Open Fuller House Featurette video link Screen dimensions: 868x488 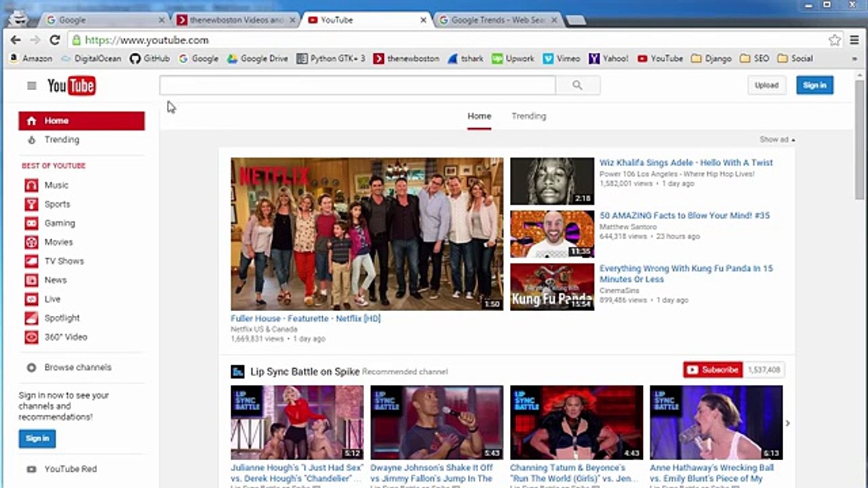point(305,319)
